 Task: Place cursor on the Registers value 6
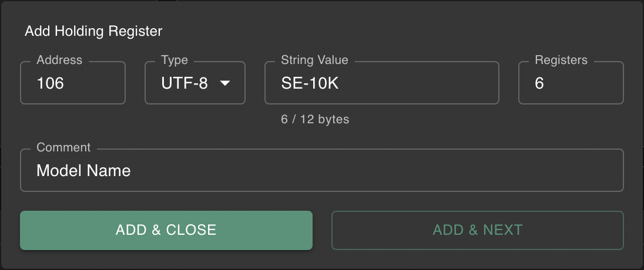pyautogui.click(x=539, y=83)
